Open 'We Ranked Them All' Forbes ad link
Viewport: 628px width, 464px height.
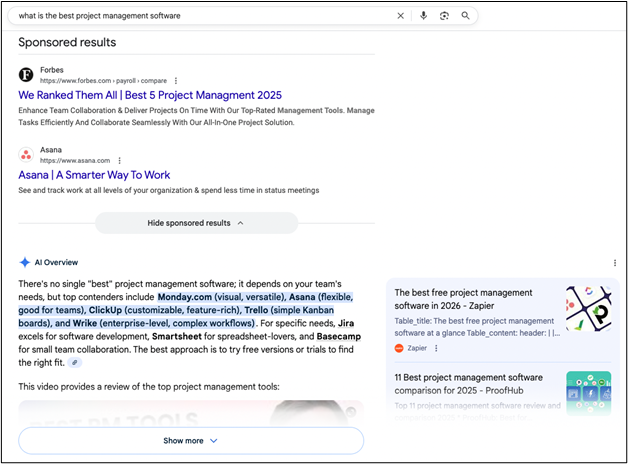(x=150, y=95)
